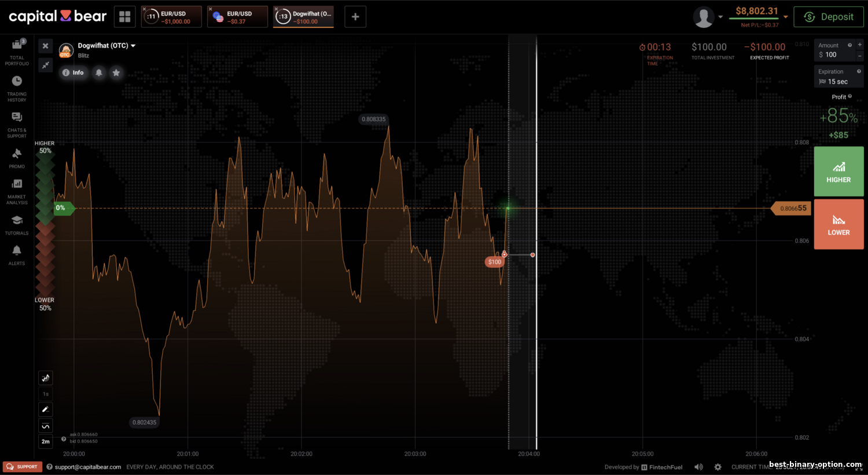Toggle favorite star for Dogwifhat
This screenshot has height=475, width=868.
pyautogui.click(x=116, y=72)
